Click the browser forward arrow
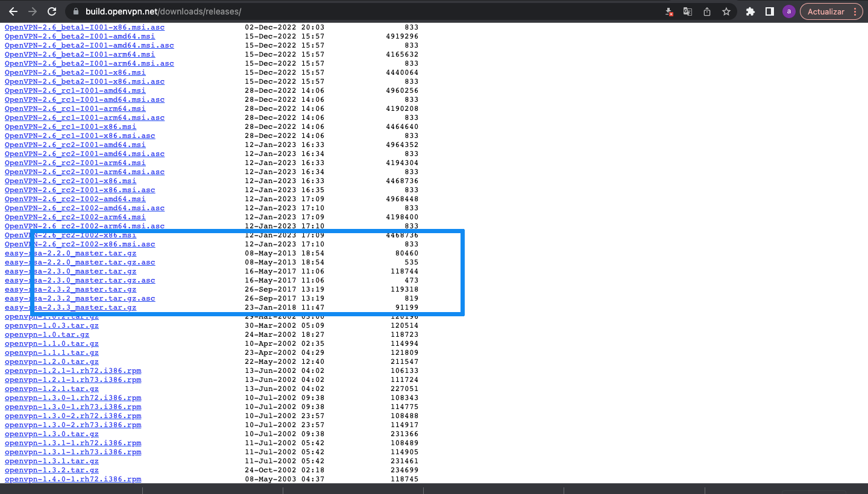 click(33, 11)
